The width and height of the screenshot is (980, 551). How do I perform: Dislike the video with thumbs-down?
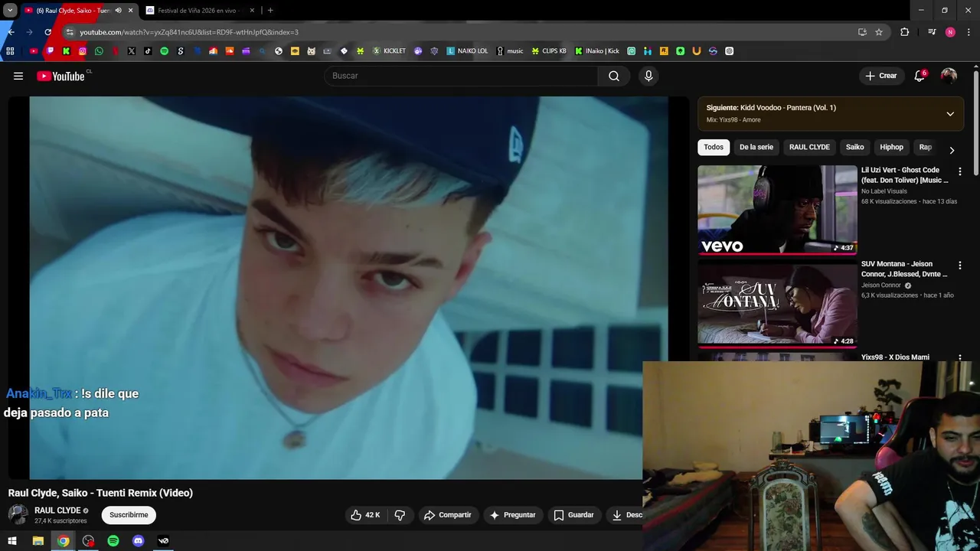400,515
